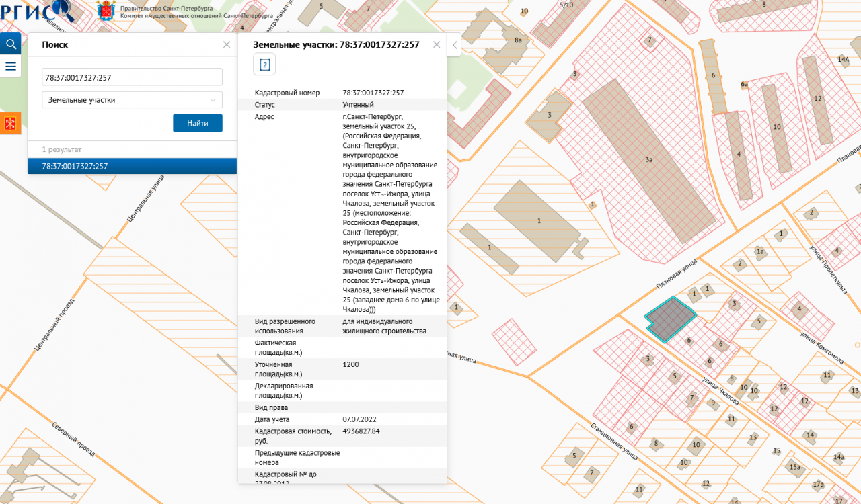Click the parcel info question-mark icon
This screenshot has height=504, width=861.
tap(265, 65)
